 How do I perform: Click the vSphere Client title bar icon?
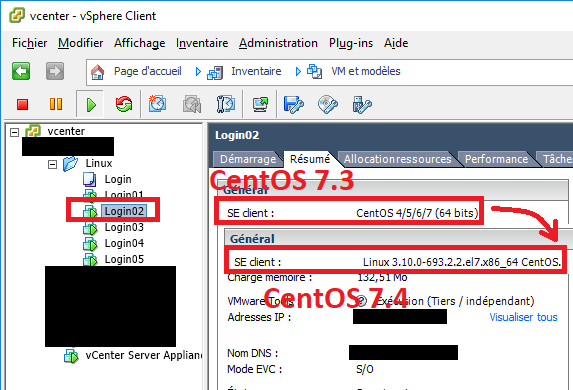tap(17, 16)
